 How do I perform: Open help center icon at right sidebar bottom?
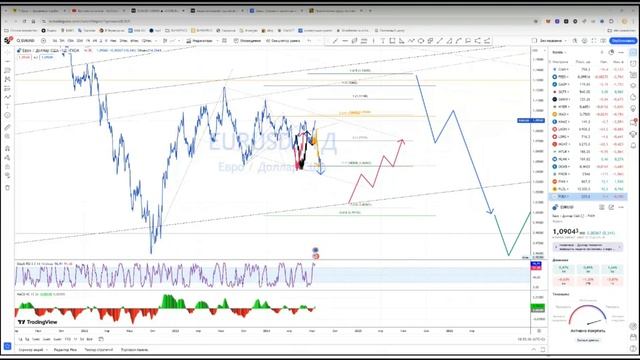(633, 348)
